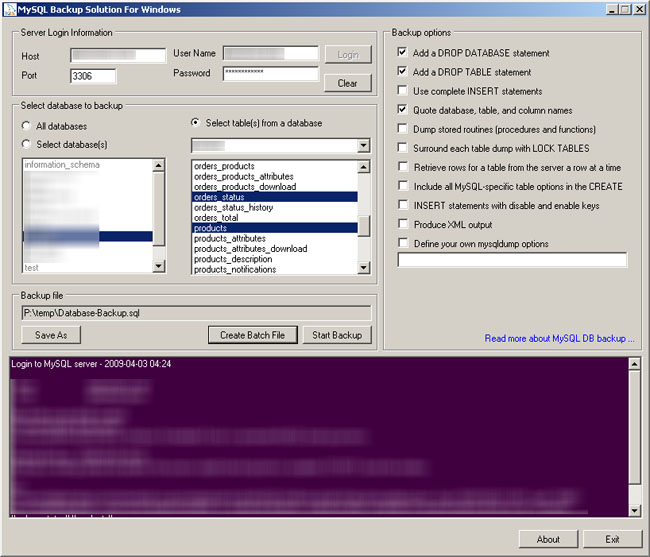
Task: Click the table list scrollbar thumb
Action: coord(364,226)
